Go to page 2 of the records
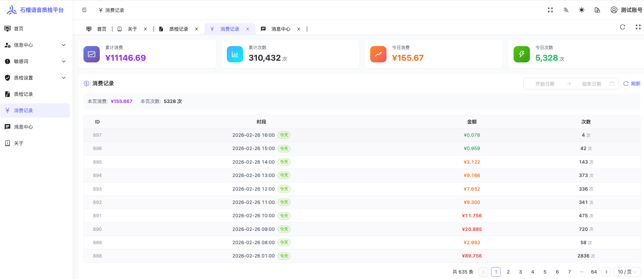 click(x=508, y=272)
